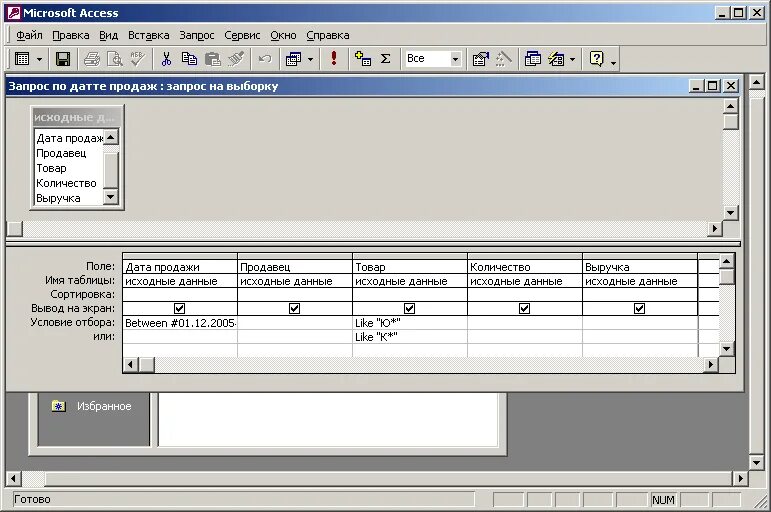Click the View mode toolbar icon

click(22, 59)
